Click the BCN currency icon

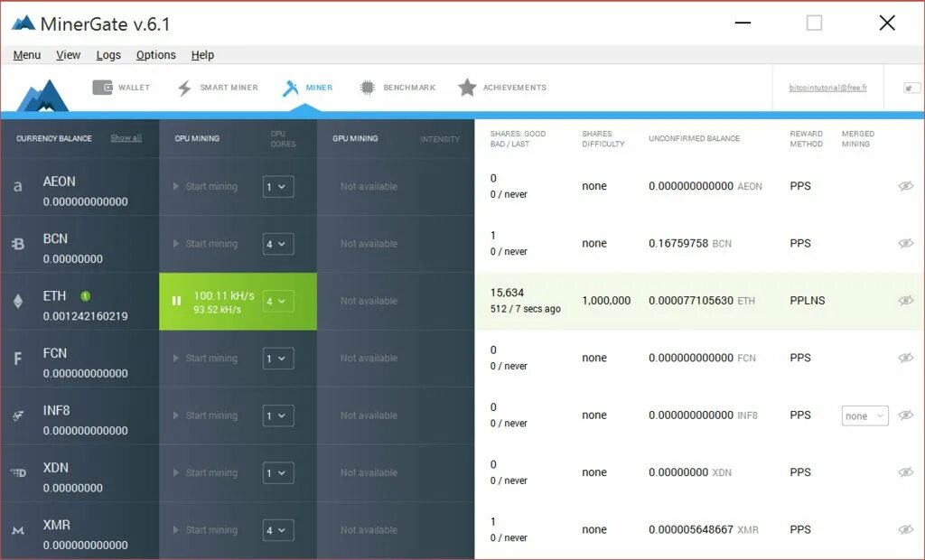tap(18, 244)
